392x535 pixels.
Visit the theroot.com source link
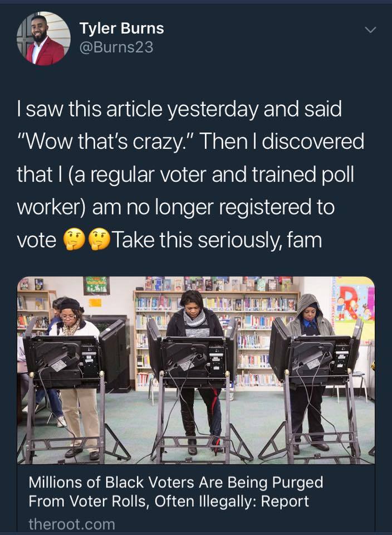click(72, 524)
